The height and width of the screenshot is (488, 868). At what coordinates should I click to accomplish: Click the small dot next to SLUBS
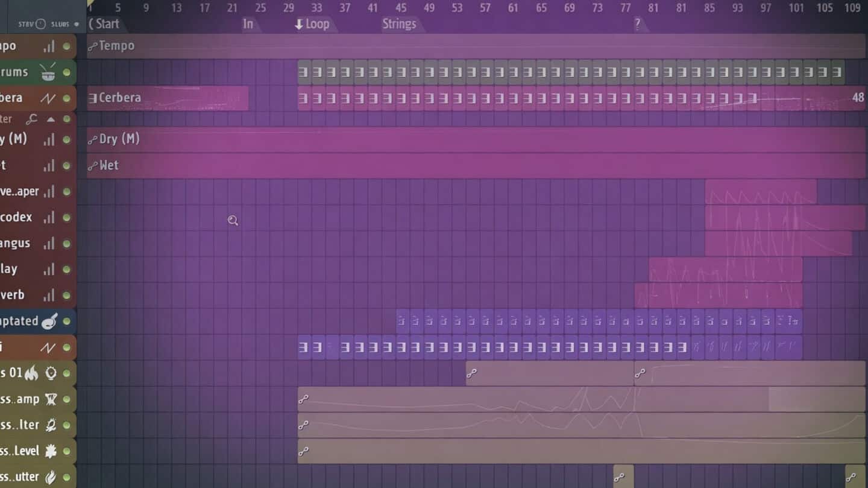[x=77, y=25]
